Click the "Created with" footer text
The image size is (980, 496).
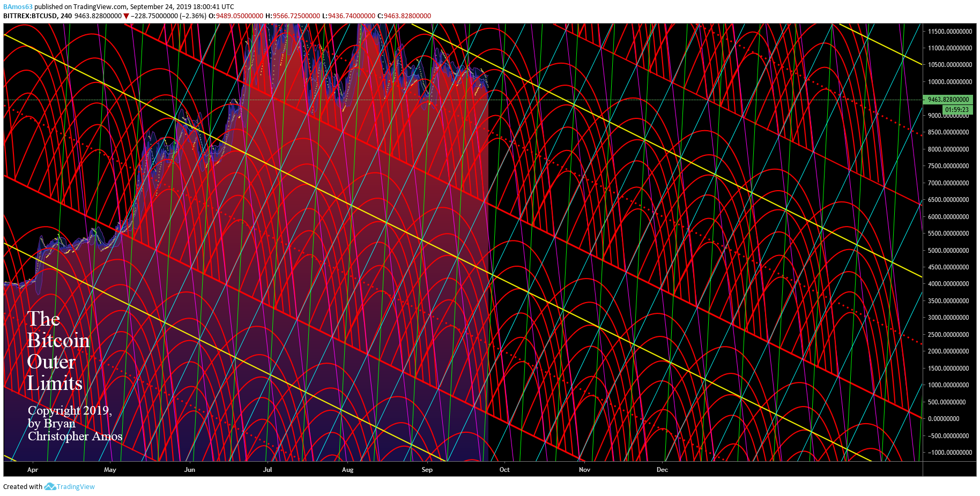click(x=23, y=487)
